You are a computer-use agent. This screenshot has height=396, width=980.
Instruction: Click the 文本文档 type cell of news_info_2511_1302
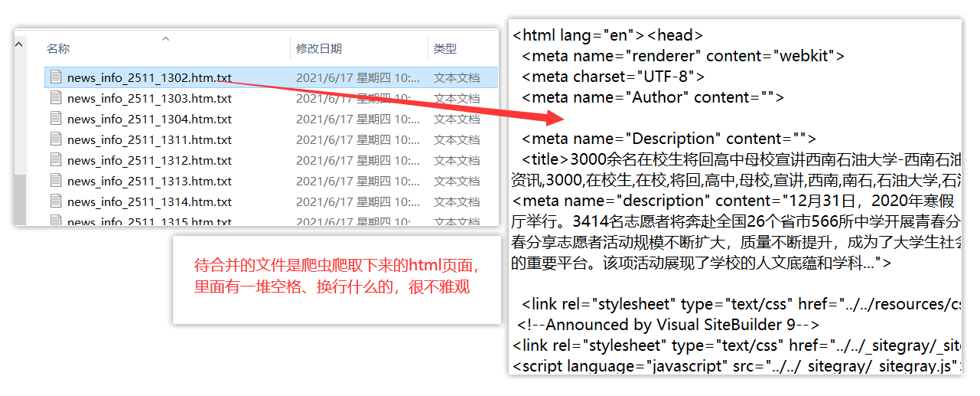tap(457, 77)
